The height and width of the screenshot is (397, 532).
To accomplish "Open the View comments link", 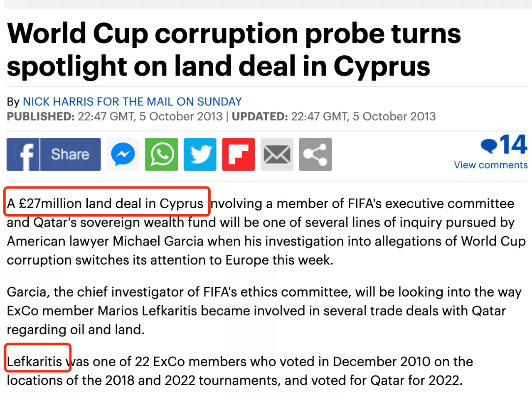I will click(x=490, y=165).
